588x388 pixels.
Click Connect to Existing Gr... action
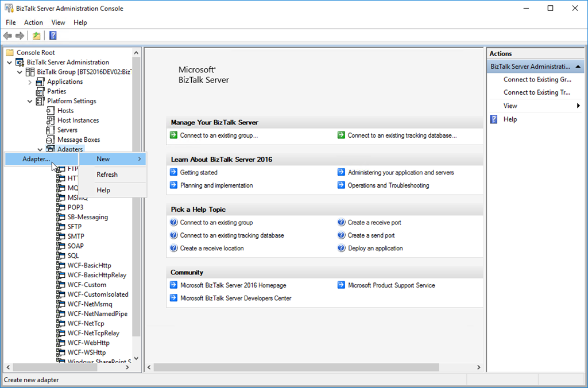[x=537, y=79]
